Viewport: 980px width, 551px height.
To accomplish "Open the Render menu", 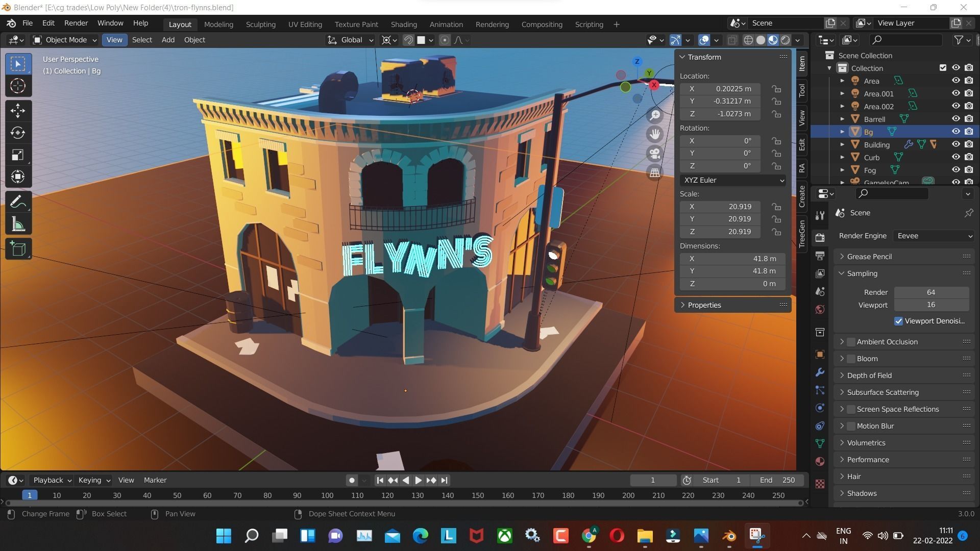I will pos(76,23).
